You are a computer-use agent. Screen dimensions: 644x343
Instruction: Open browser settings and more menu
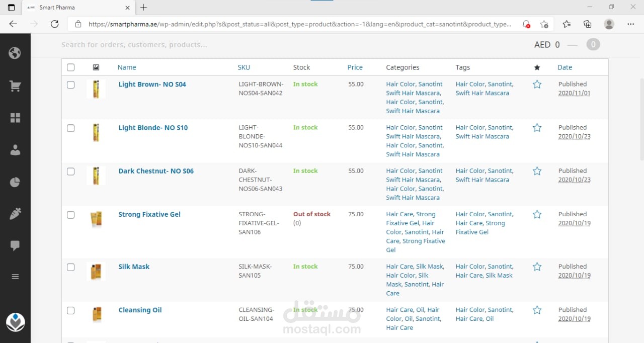631,24
